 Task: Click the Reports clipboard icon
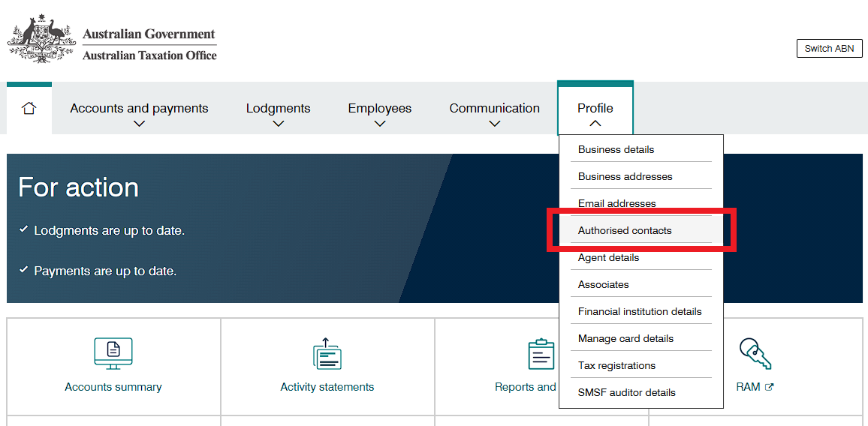coord(541,354)
